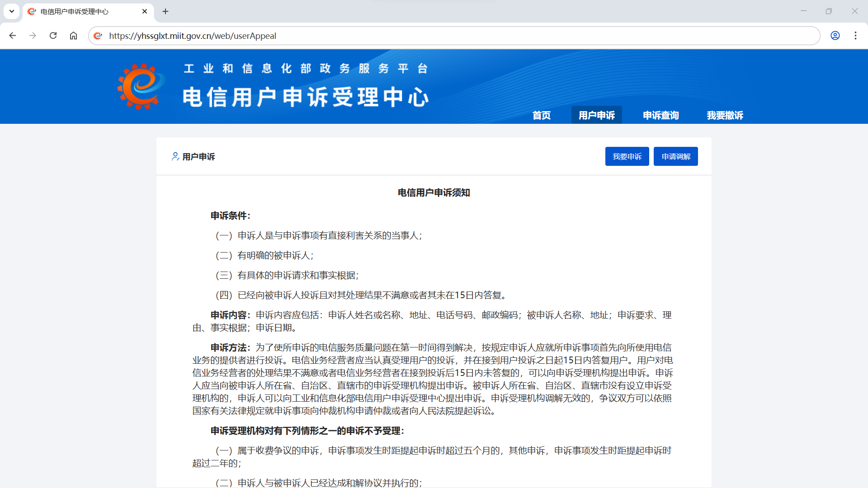Click the browser home icon

tap(73, 36)
